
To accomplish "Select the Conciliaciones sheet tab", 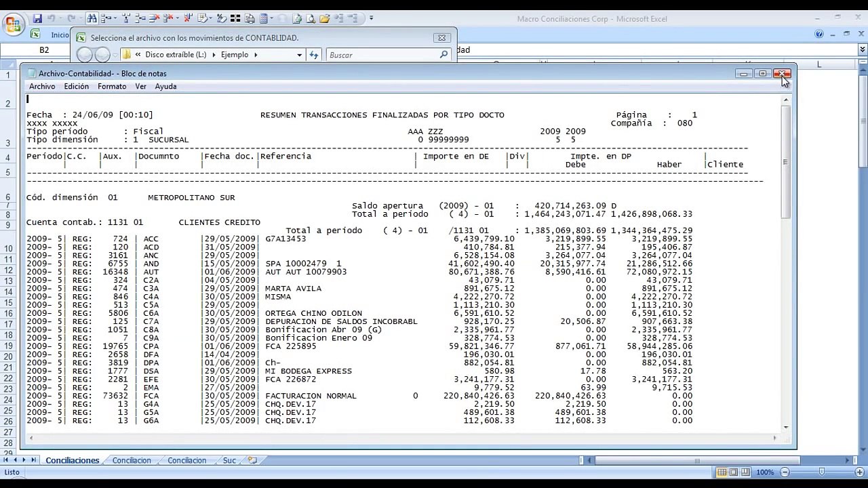I will point(73,460).
